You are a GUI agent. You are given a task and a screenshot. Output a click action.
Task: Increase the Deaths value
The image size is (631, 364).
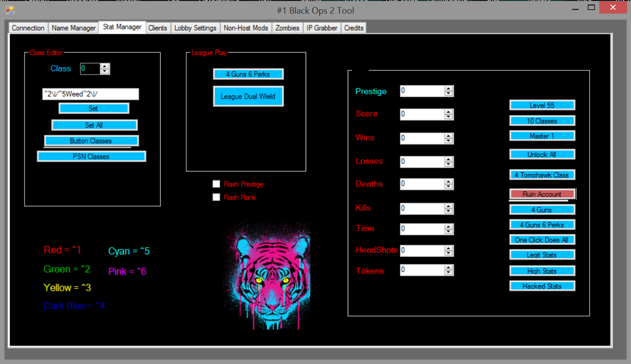point(449,181)
